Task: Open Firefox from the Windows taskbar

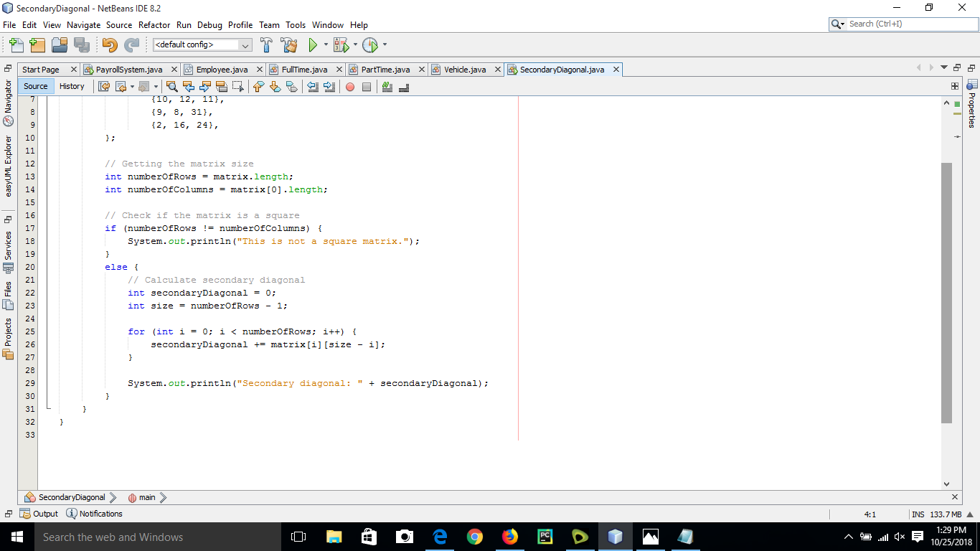Action: coord(510,537)
